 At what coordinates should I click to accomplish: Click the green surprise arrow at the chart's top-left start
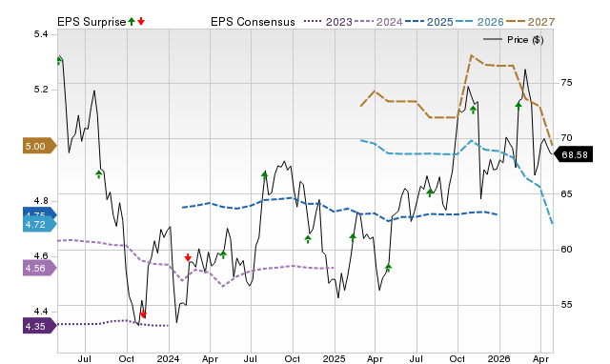click(59, 61)
